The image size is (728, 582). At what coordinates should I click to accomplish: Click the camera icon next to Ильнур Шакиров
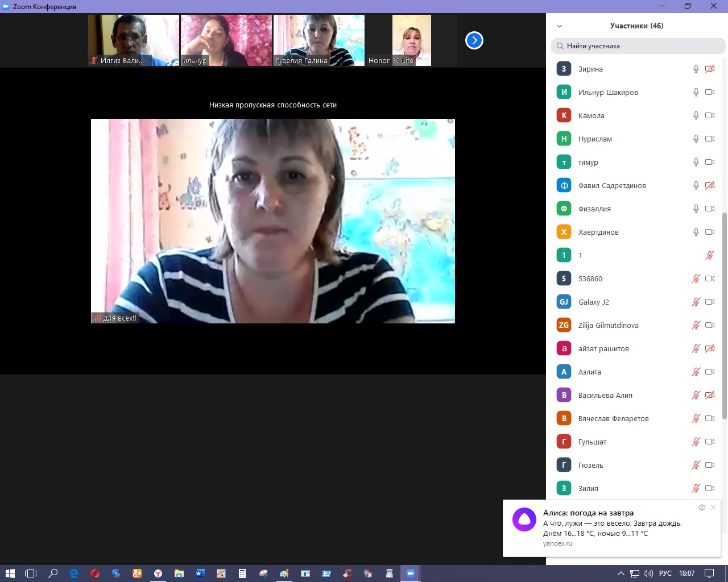(710, 92)
